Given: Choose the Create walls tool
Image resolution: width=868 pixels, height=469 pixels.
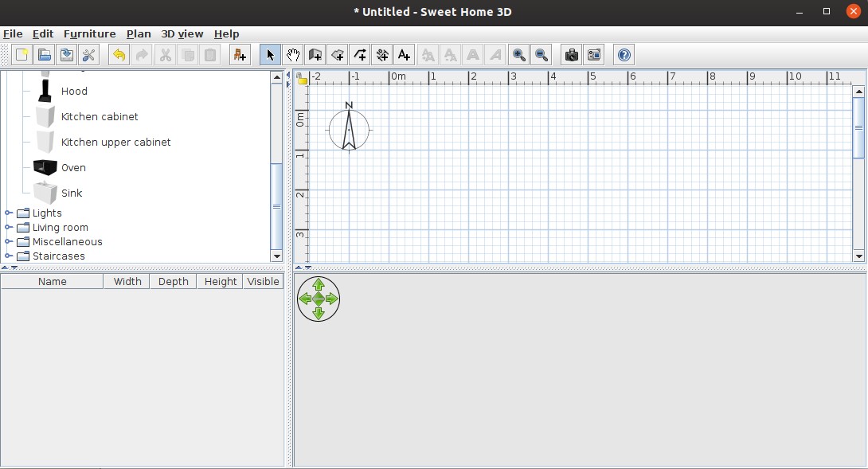Looking at the screenshot, I should (x=315, y=55).
